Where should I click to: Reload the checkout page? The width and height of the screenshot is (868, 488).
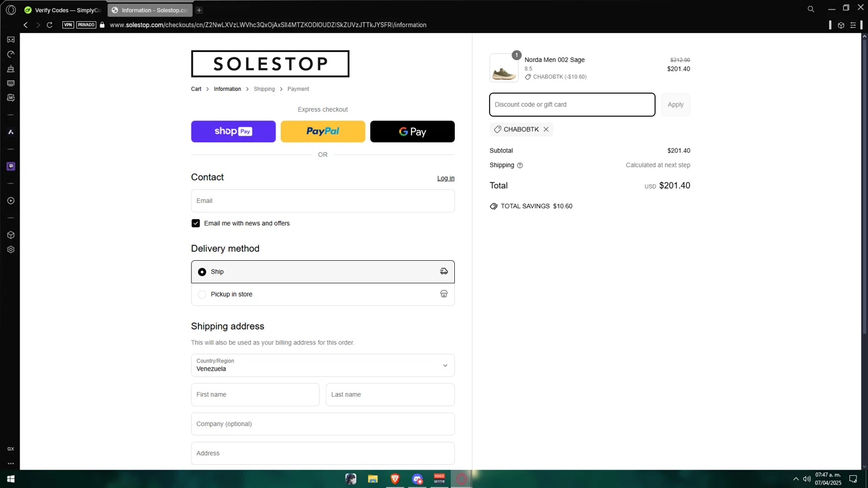click(50, 25)
